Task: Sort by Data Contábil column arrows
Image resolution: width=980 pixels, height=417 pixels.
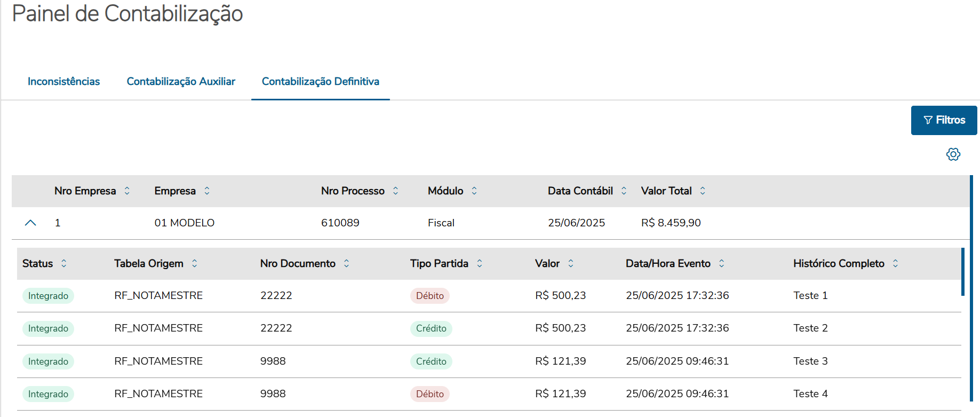Action: coord(624,191)
